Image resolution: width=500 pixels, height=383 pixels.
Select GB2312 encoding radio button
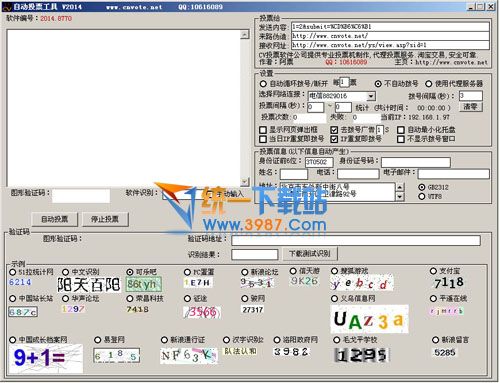pos(422,187)
